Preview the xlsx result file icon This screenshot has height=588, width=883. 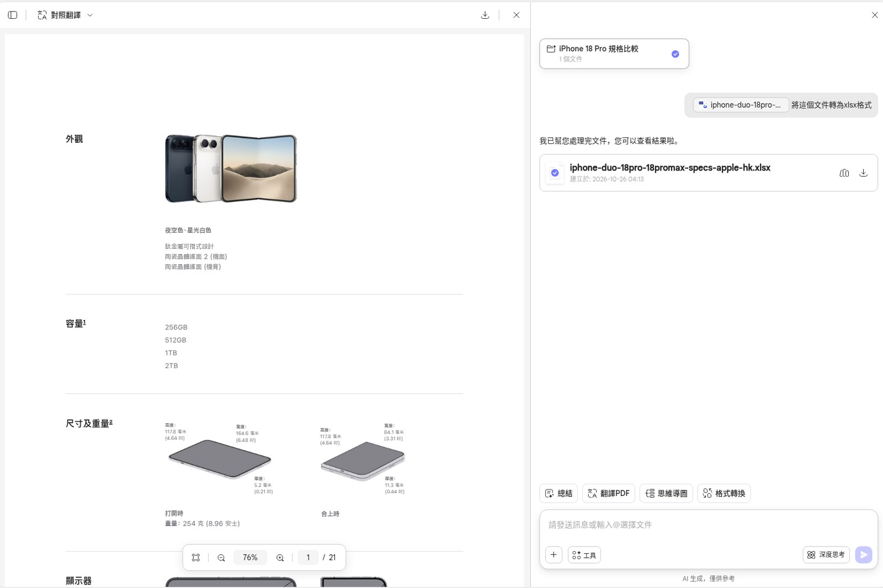[x=844, y=173]
